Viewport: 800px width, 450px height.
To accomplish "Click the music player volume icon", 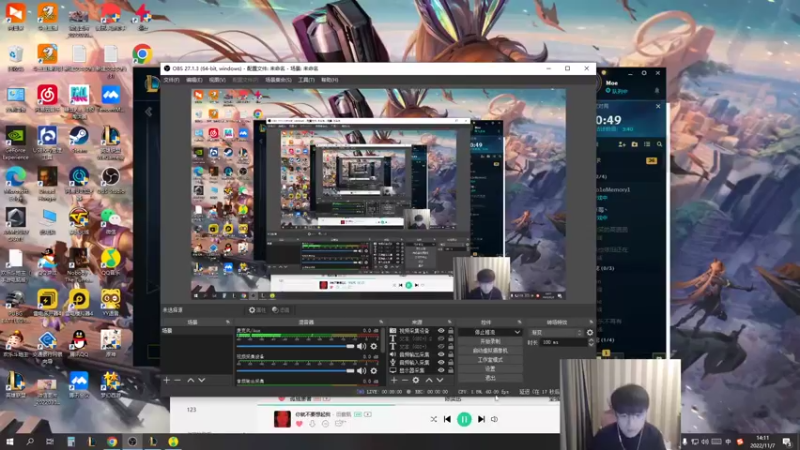I will (x=494, y=419).
